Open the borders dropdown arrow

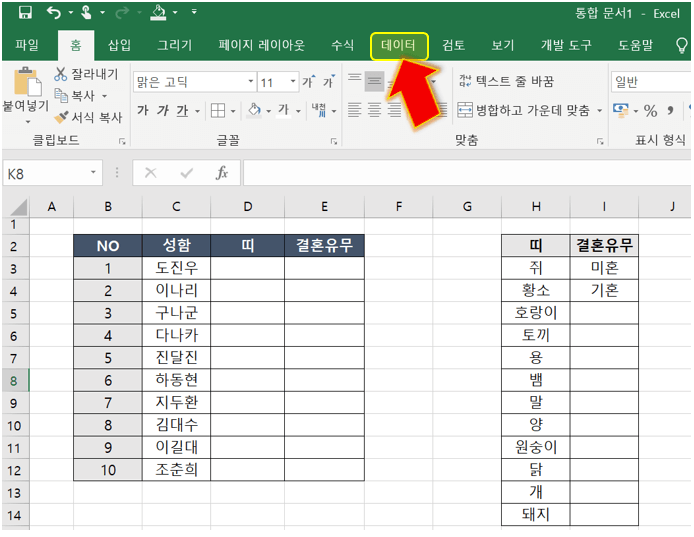click(233, 111)
